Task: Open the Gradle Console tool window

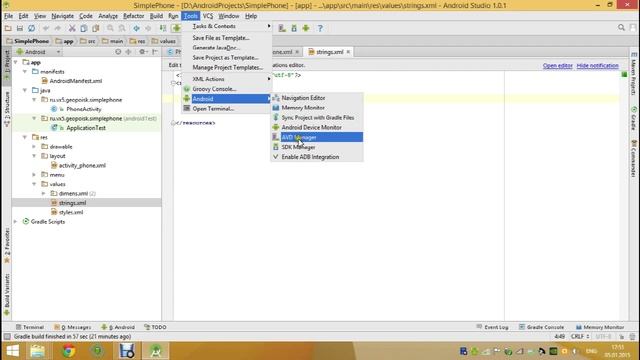Action: tap(541, 327)
